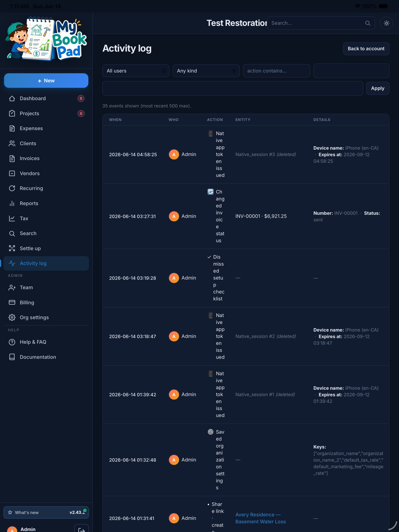Screen dimensions: 399x532
Task: Click the MyBookPad logo
Action: point(46,38)
